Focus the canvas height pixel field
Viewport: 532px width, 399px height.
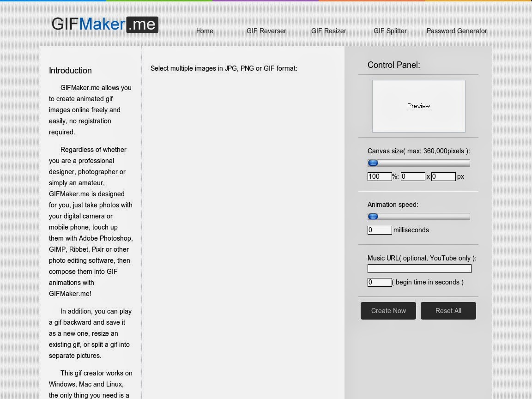tap(443, 176)
